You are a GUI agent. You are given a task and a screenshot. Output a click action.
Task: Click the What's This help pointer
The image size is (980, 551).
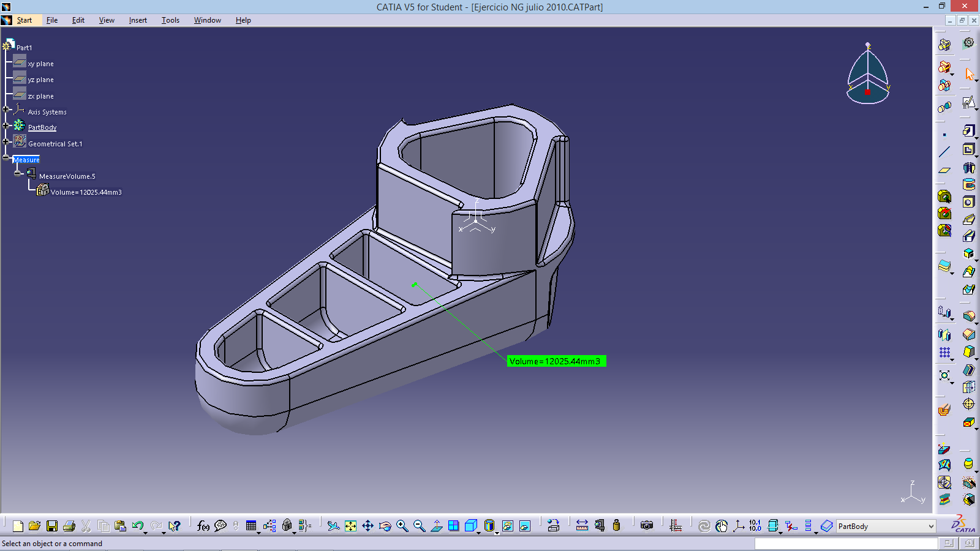[x=175, y=526]
